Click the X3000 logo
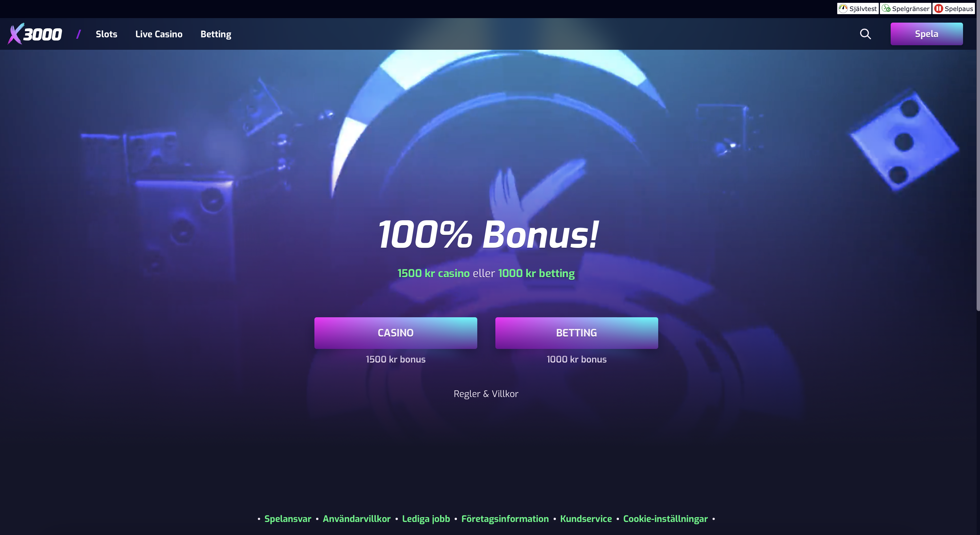Image resolution: width=980 pixels, height=535 pixels. coord(34,34)
